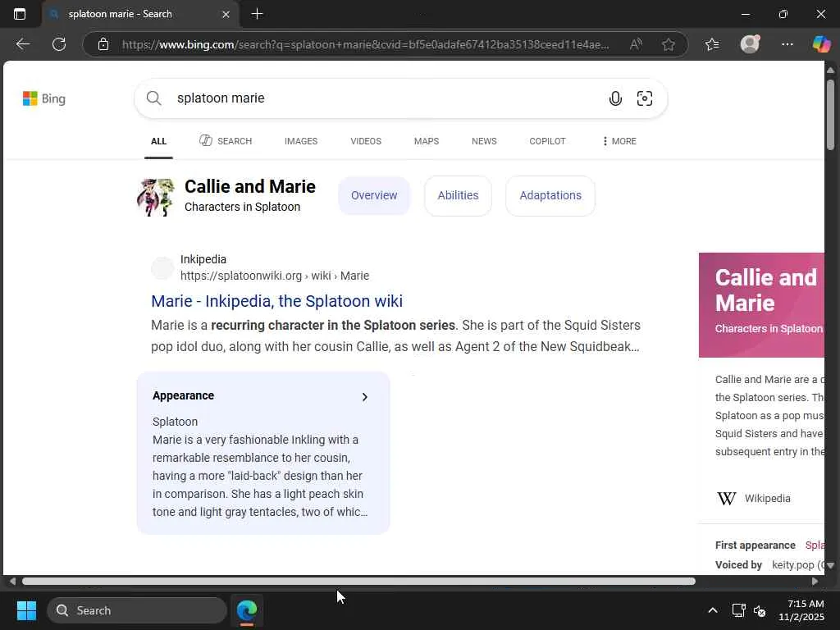Select the Abilities pill
The height and width of the screenshot is (630, 840).
click(x=458, y=195)
